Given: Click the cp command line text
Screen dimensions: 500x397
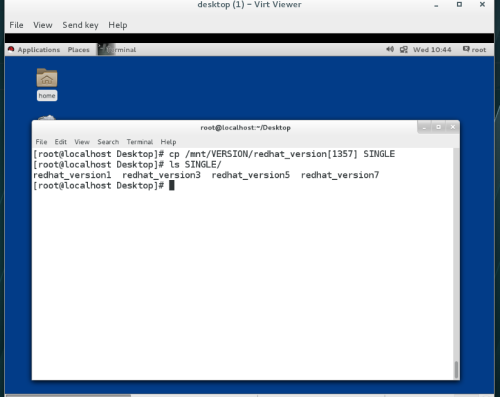Looking at the screenshot, I should (282, 154).
